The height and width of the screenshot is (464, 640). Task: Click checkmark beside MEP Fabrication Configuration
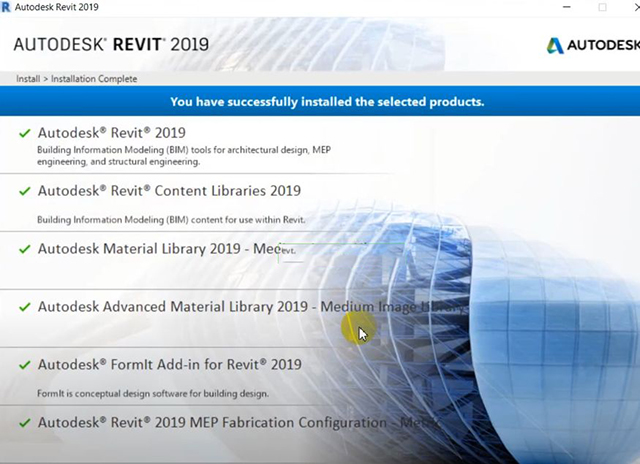[x=25, y=423]
